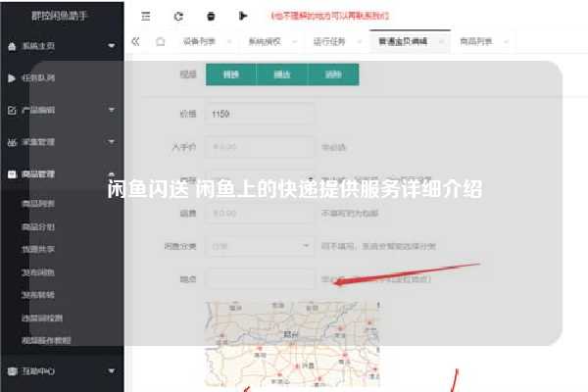
Task: Select the 普通宝贝编辑 tab
Action: point(403,41)
